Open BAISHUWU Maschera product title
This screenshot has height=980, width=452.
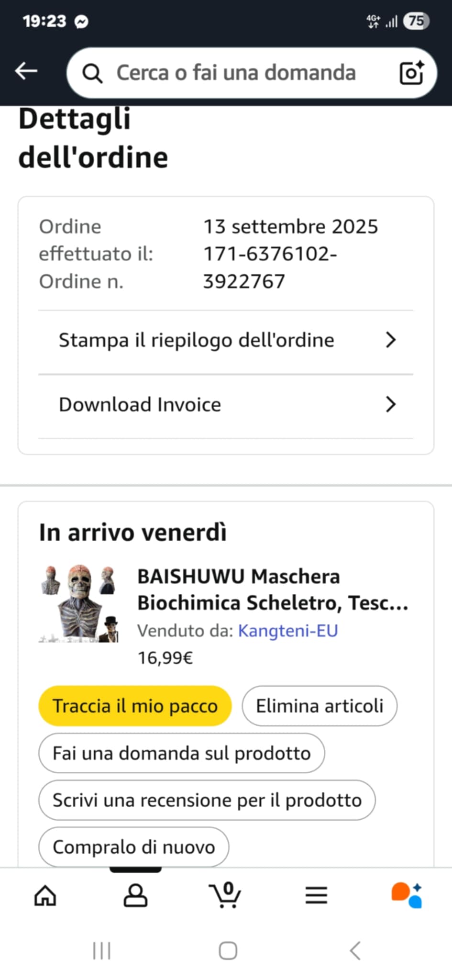(x=273, y=590)
